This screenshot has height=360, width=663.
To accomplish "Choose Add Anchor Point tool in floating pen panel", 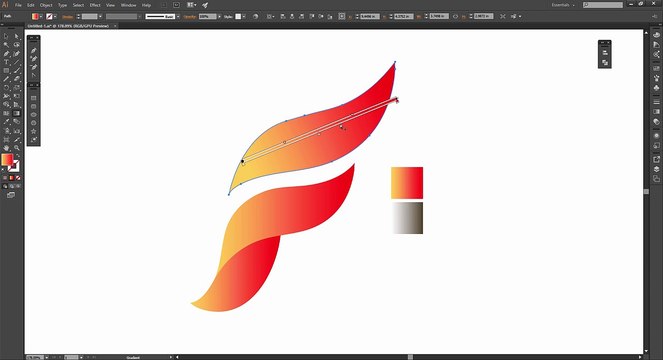I will tap(34, 59).
